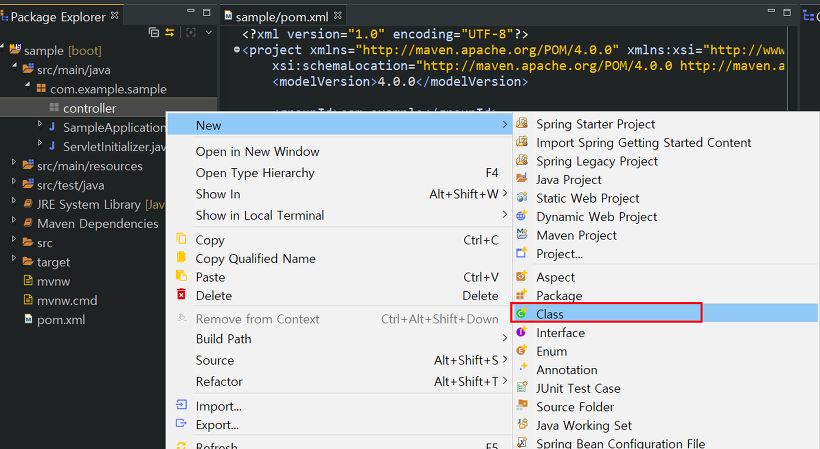The width and height of the screenshot is (820, 449).
Task: Click the Enum icon
Action: coord(521,350)
